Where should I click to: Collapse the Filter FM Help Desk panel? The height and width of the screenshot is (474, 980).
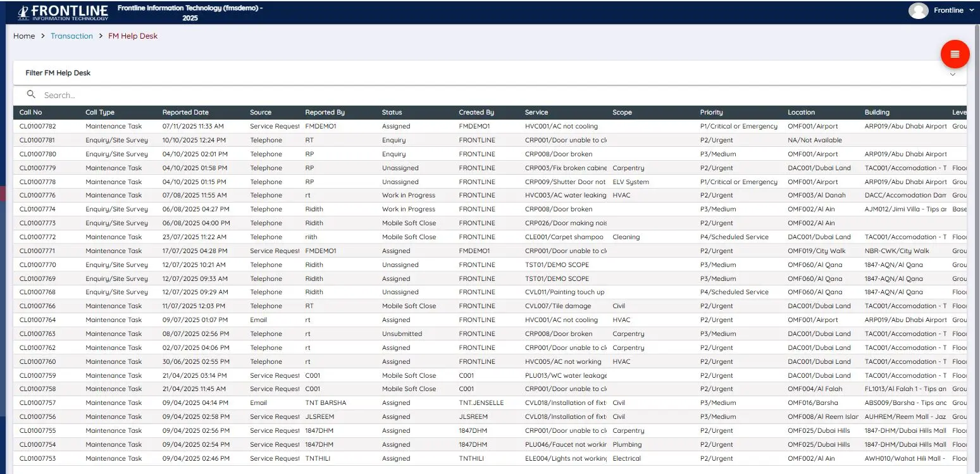click(x=953, y=73)
